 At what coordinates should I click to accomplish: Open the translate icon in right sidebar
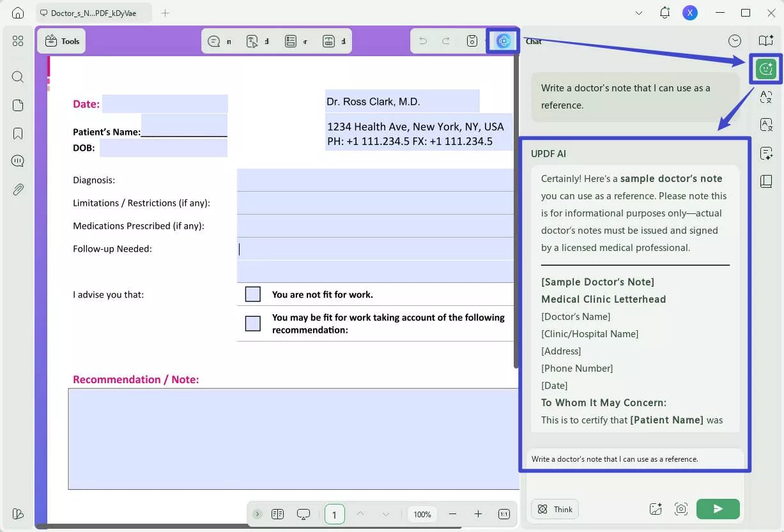click(766, 97)
